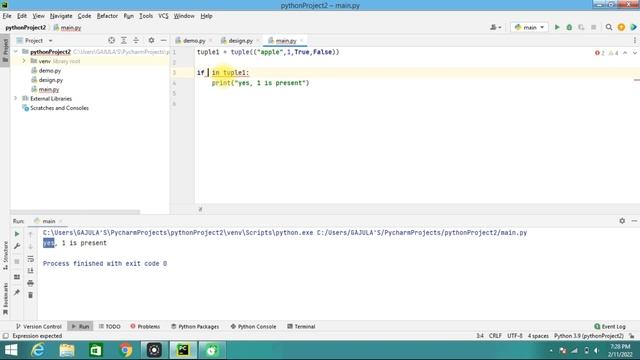Collapse all in Project panel
The height and width of the screenshot is (360, 640).
click(136, 40)
